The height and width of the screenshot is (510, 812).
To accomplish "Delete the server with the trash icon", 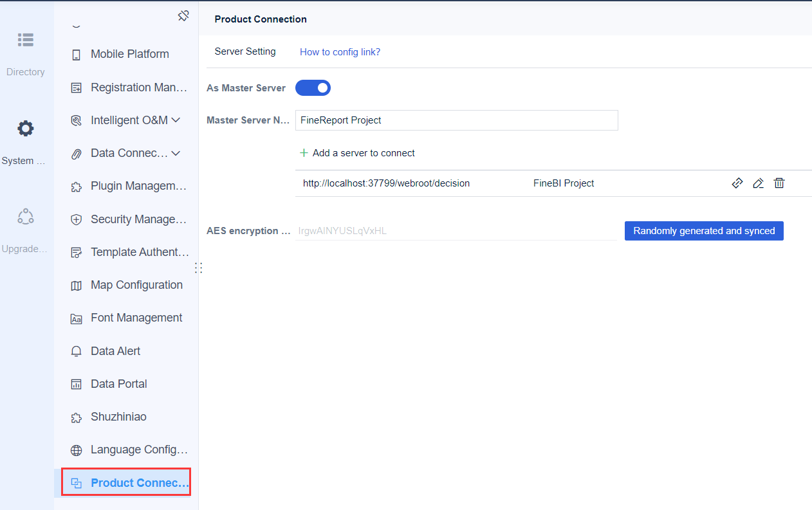I will [779, 183].
